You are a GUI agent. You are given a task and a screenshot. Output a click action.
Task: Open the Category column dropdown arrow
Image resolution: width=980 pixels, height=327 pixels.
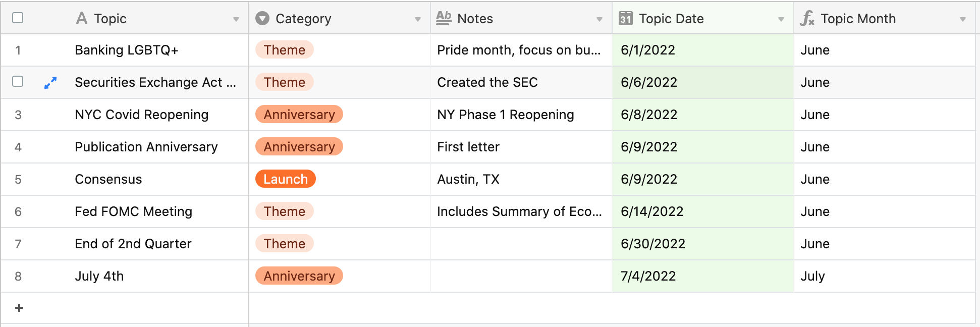pos(417,20)
